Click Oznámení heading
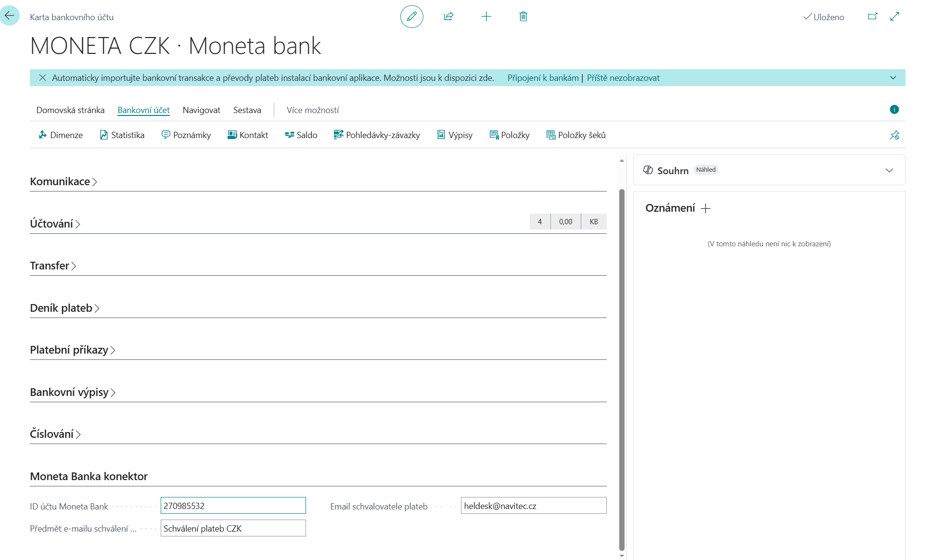 point(670,208)
